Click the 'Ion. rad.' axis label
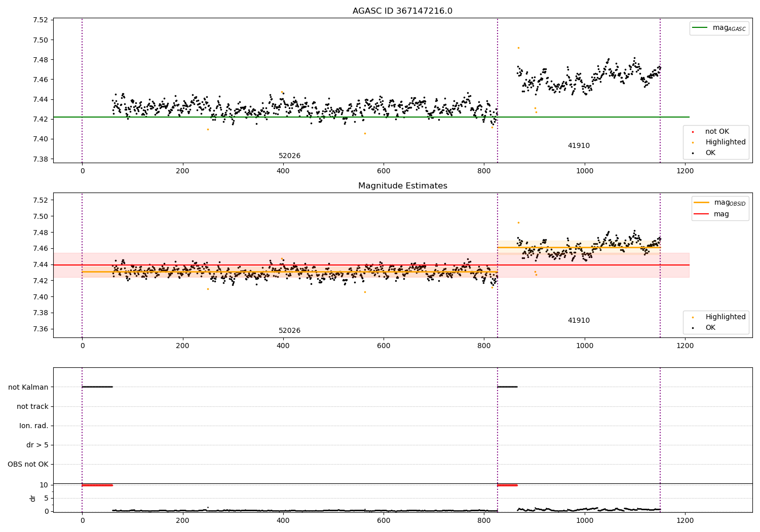This screenshot has width=760, height=532. tap(34, 426)
